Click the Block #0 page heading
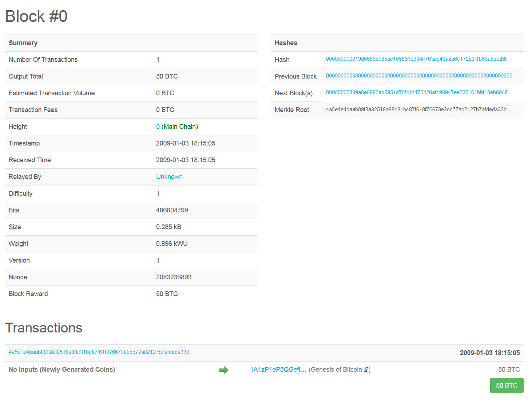The width and height of the screenshot is (532, 403). click(36, 16)
